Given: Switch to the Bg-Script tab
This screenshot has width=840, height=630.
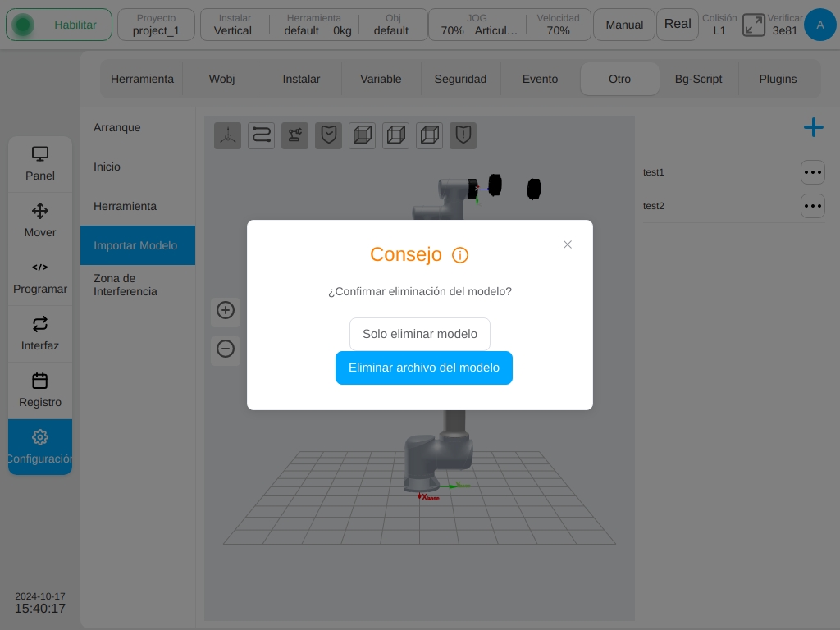Looking at the screenshot, I should point(699,79).
